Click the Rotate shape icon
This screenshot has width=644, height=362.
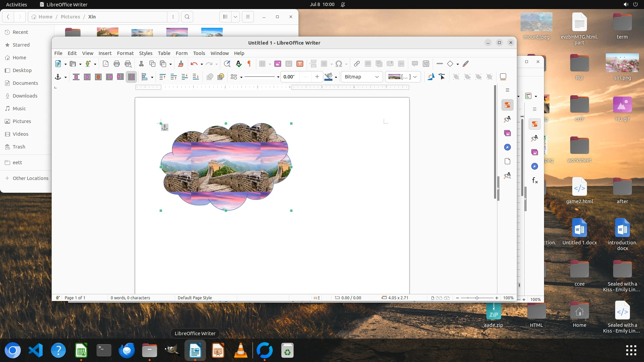[431, 77]
